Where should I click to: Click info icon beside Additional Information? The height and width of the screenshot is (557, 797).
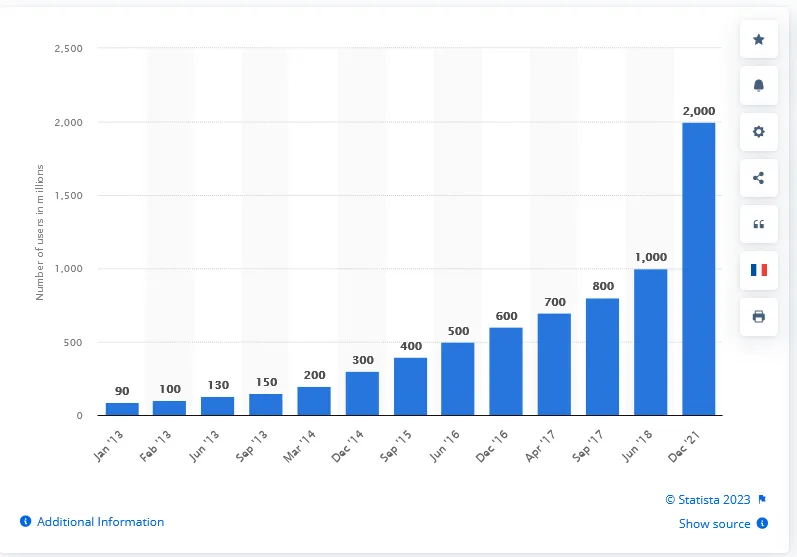pyautogui.click(x=25, y=521)
